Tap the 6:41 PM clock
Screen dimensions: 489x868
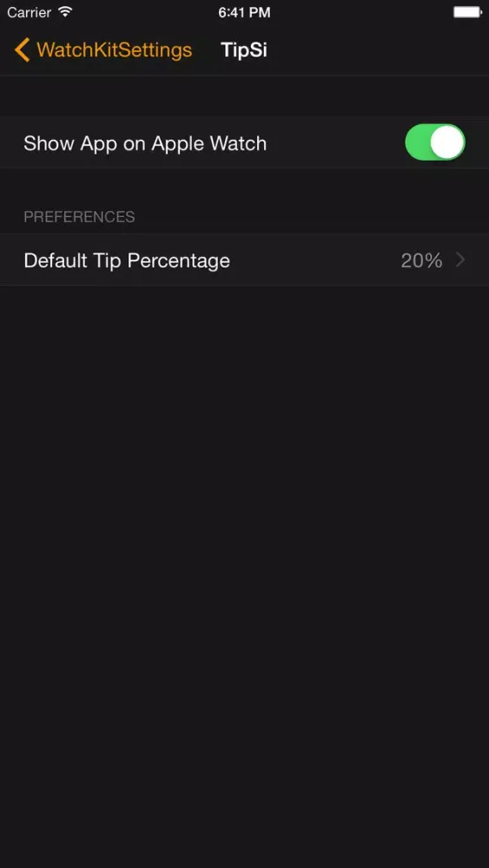click(x=244, y=12)
